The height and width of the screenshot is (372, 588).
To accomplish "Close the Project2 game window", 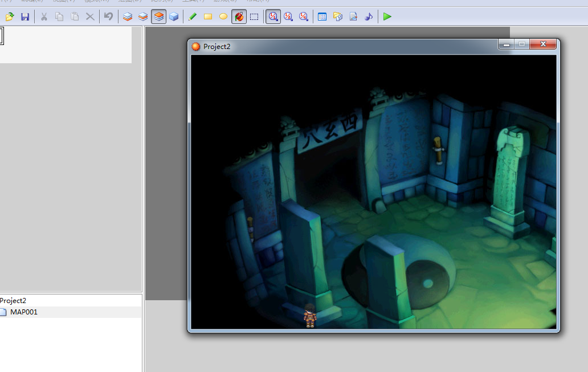I will coord(543,44).
